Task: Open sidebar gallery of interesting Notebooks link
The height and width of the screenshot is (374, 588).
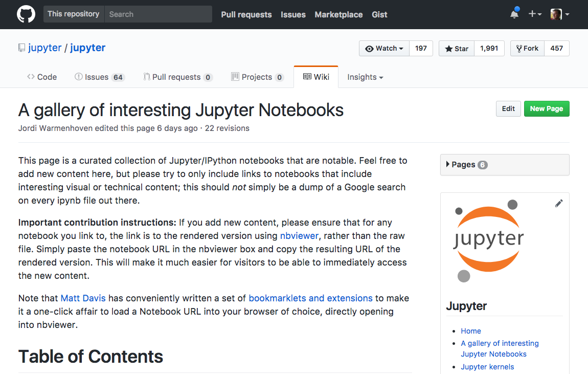Action: (500, 348)
